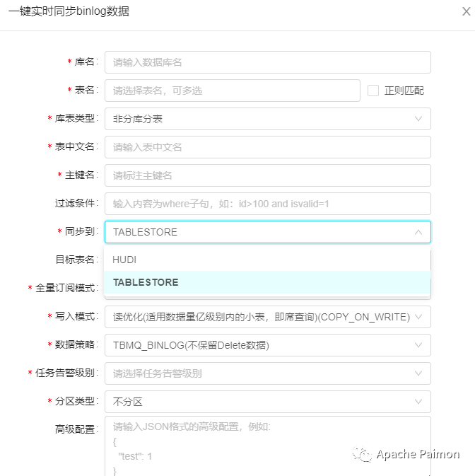
Task: Open the 库表类型 dropdown
Action: [267, 119]
